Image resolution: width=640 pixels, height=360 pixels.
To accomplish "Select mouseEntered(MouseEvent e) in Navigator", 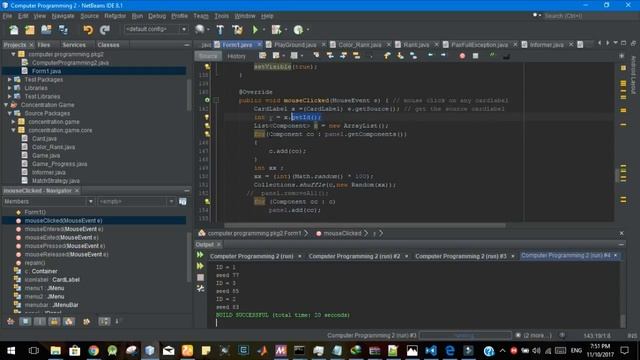I will tap(63, 229).
